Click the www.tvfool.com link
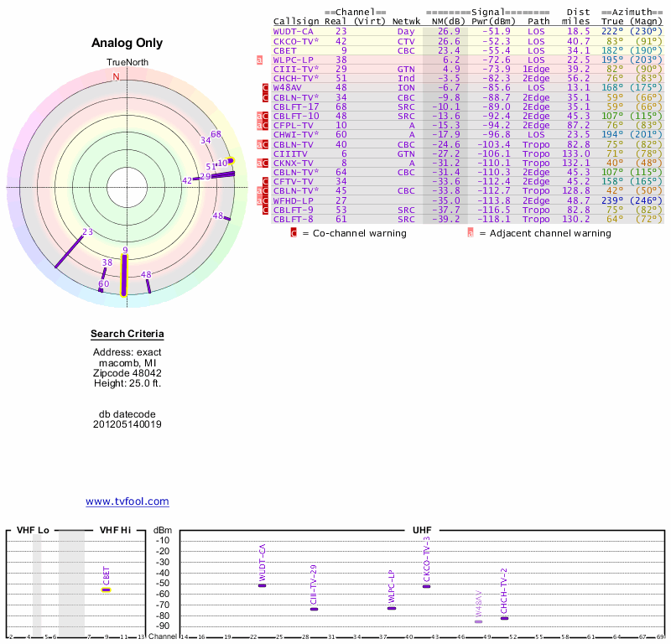 click(127, 501)
